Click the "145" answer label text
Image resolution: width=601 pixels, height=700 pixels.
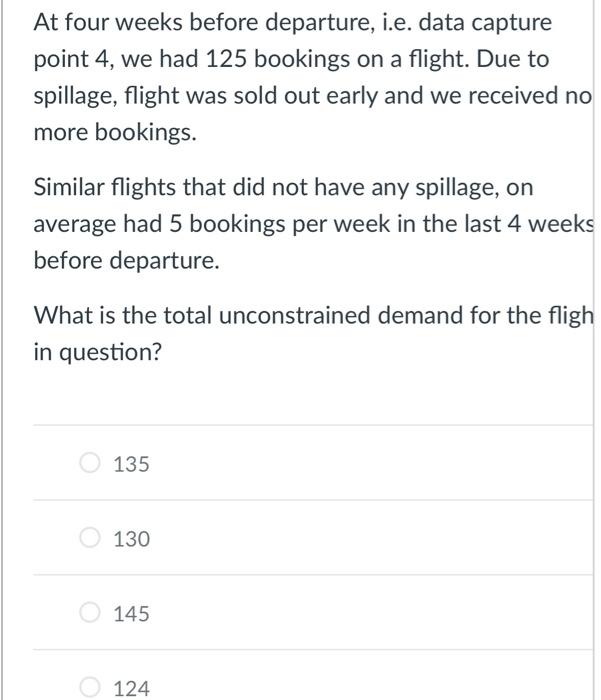pos(132,613)
